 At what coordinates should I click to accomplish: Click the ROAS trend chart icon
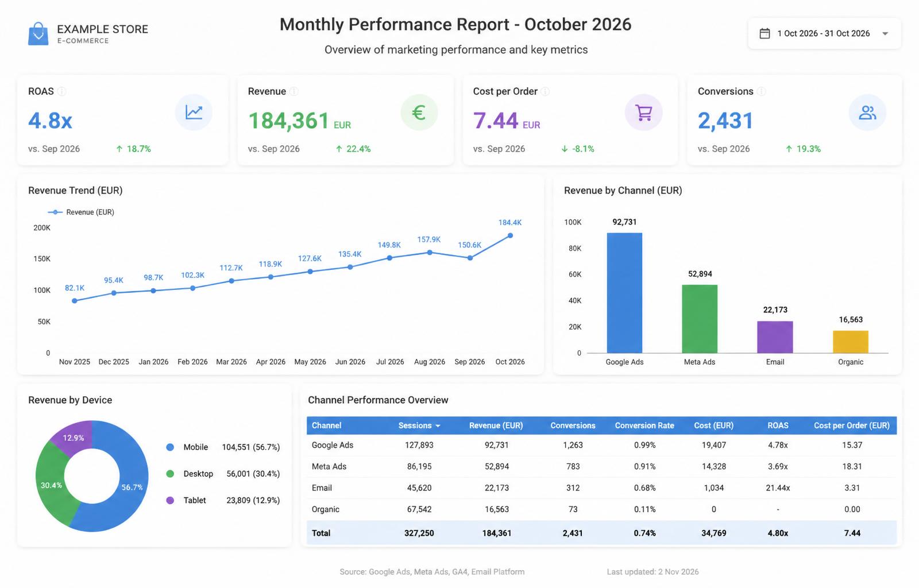tap(194, 113)
